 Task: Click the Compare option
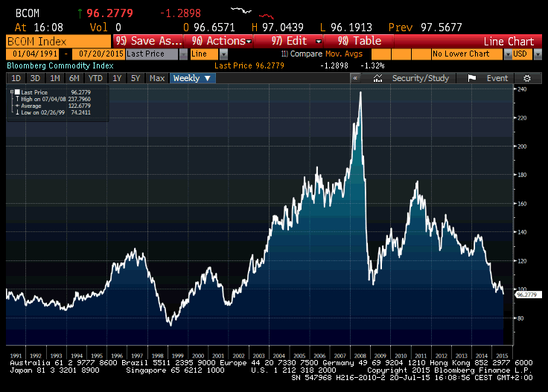[x=302, y=54]
